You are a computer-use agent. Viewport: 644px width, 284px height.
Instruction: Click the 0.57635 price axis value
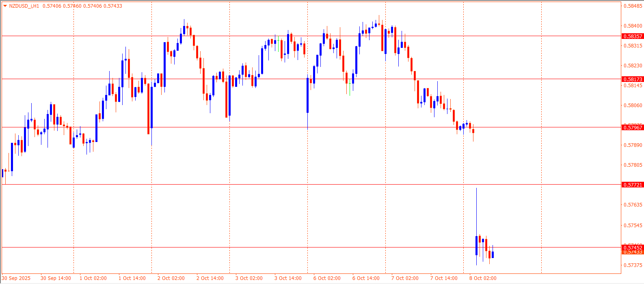click(633, 205)
